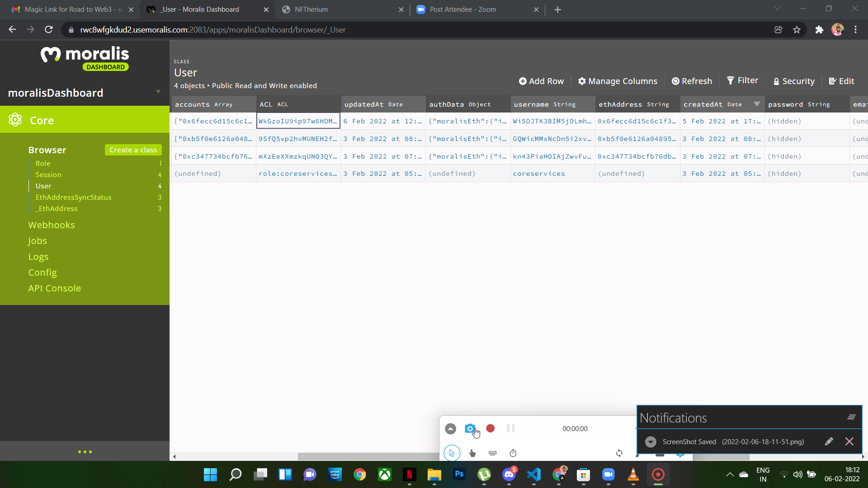Refresh the User table data
Screen dimensions: 868x488
(x=692, y=81)
